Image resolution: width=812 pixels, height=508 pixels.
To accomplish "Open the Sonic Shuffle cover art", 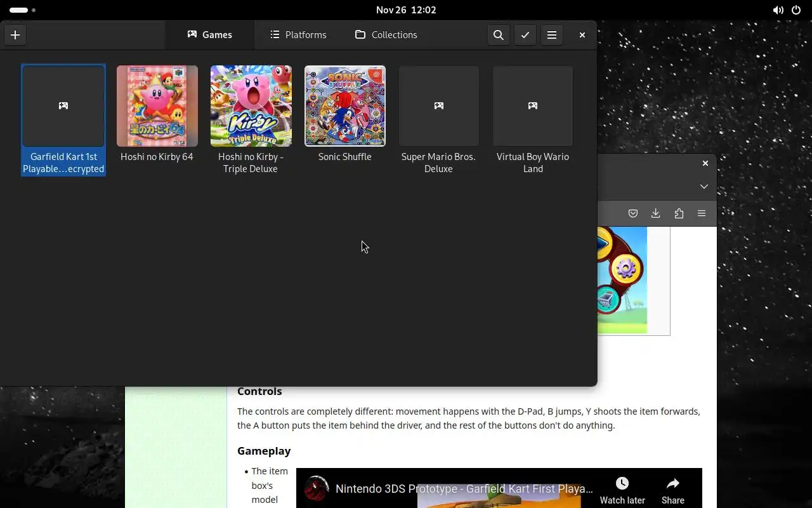I will tap(345, 106).
